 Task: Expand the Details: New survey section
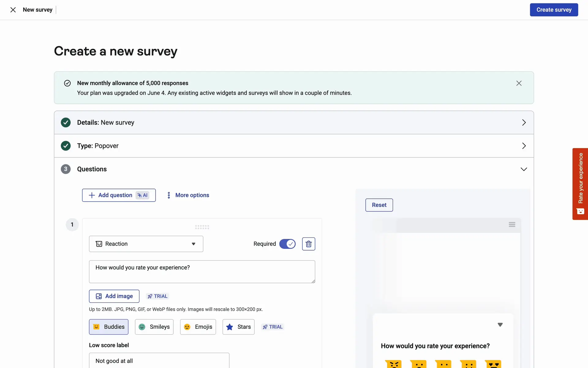coord(524,122)
